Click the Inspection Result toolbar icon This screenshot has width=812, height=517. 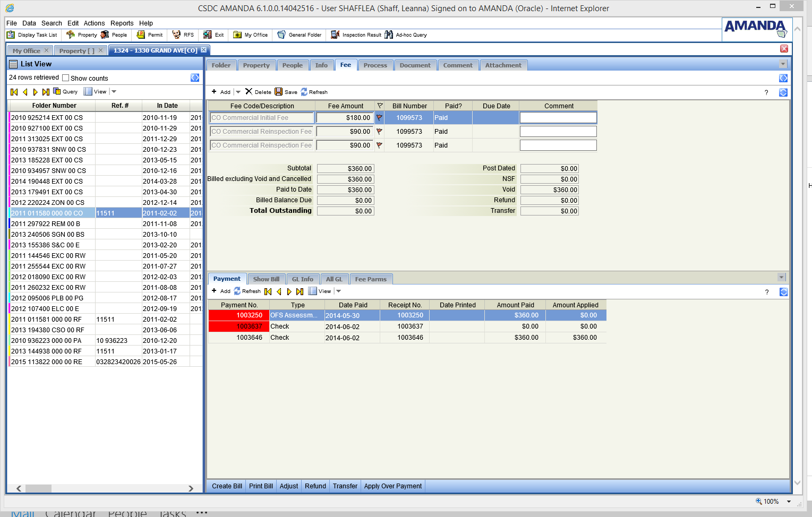335,35
